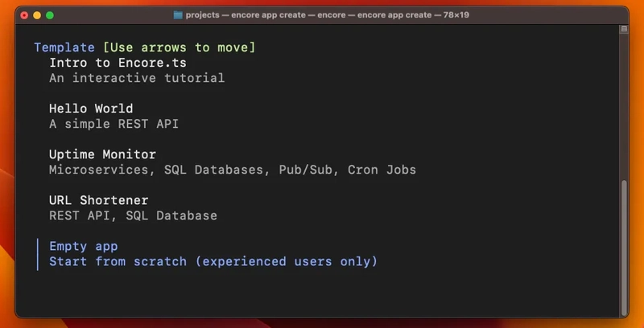Click the folder icon in the title bar
The image size is (644, 328).
pos(177,15)
